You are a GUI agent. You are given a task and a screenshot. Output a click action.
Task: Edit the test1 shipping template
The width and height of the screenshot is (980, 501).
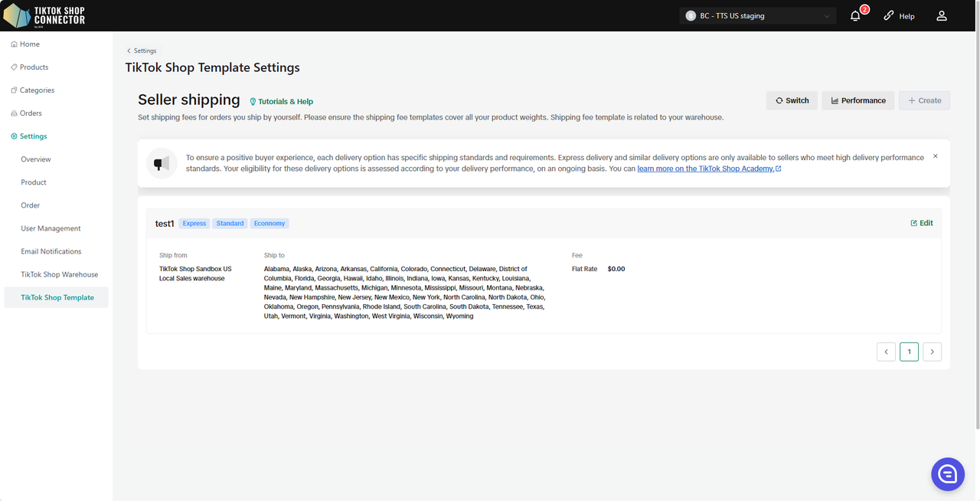pos(922,223)
